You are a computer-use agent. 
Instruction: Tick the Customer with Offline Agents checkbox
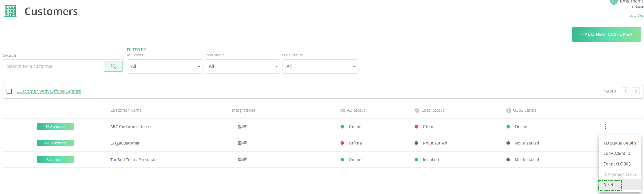point(9,91)
